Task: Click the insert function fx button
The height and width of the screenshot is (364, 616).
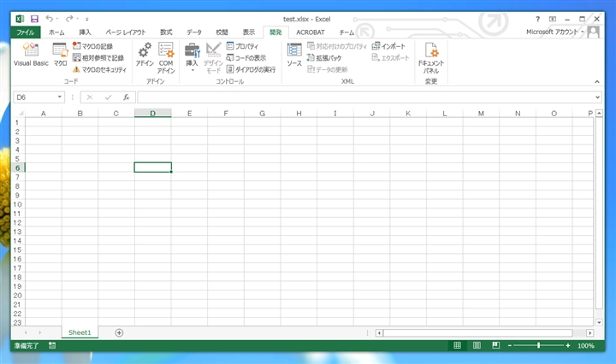Action: pos(126,97)
